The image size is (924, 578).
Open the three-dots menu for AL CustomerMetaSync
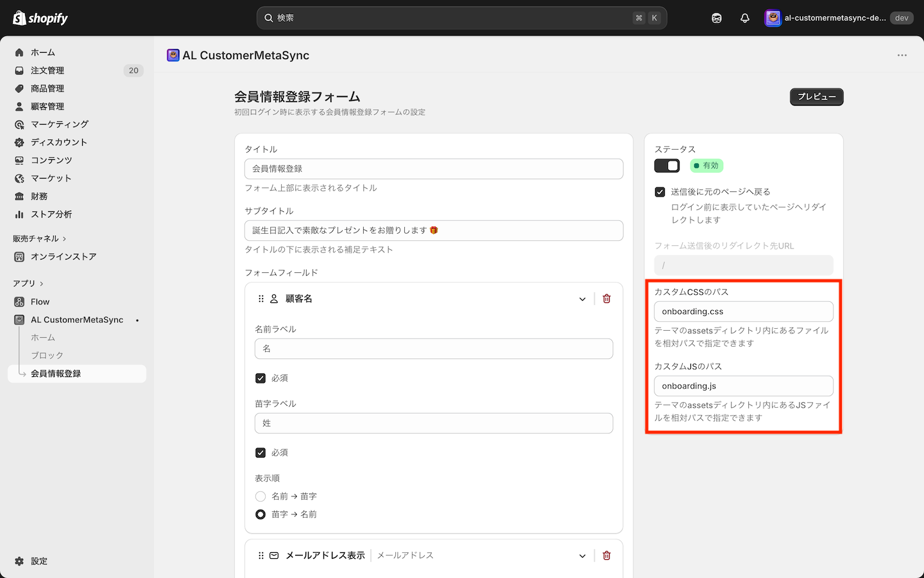click(x=902, y=55)
